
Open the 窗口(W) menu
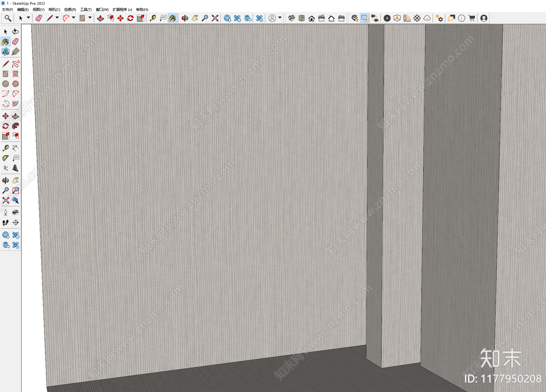[x=102, y=10]
